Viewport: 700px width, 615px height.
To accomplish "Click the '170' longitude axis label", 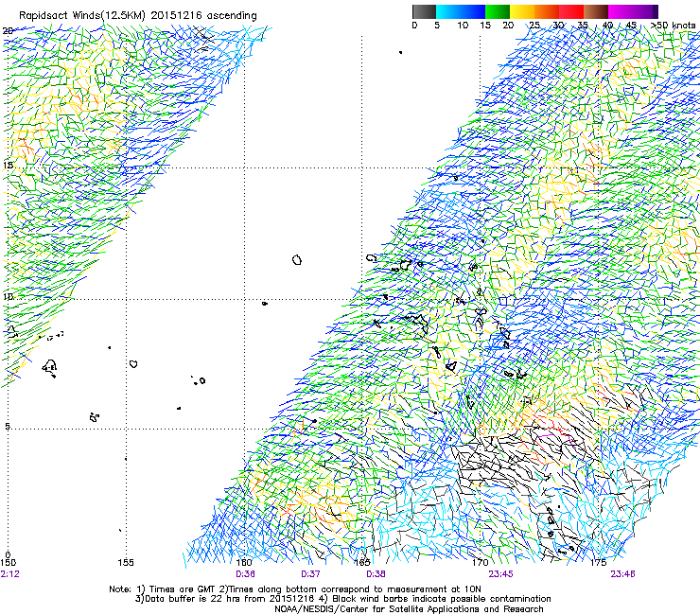I will pyautogui.click(x=481, y=563).
